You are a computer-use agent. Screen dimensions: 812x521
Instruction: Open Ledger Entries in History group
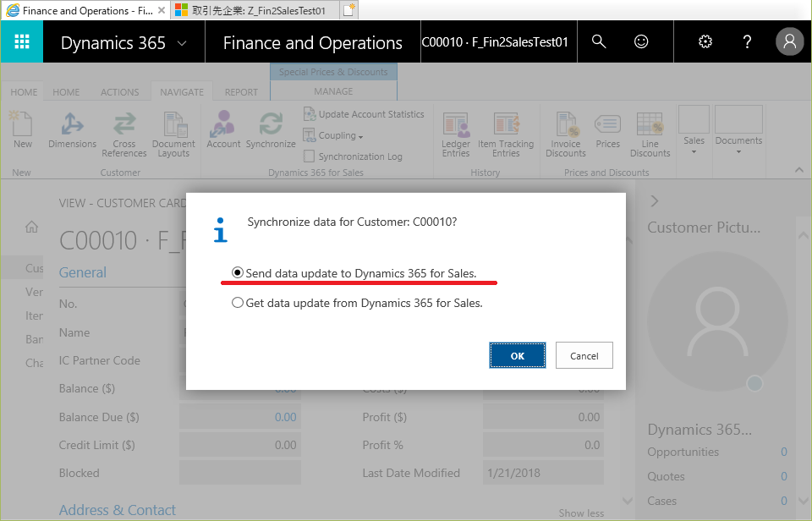click(456, 134)
